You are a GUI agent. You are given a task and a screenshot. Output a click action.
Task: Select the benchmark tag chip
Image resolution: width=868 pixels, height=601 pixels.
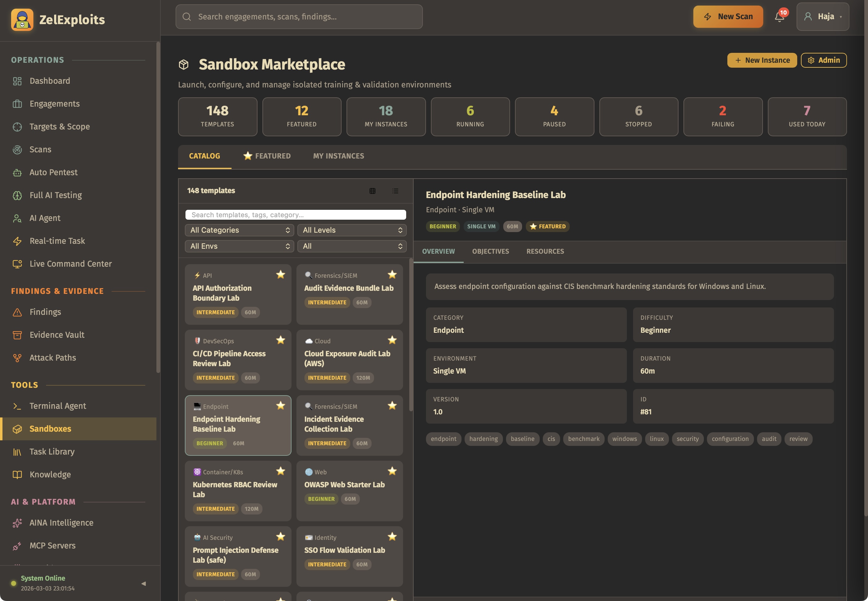coord(583,439)
